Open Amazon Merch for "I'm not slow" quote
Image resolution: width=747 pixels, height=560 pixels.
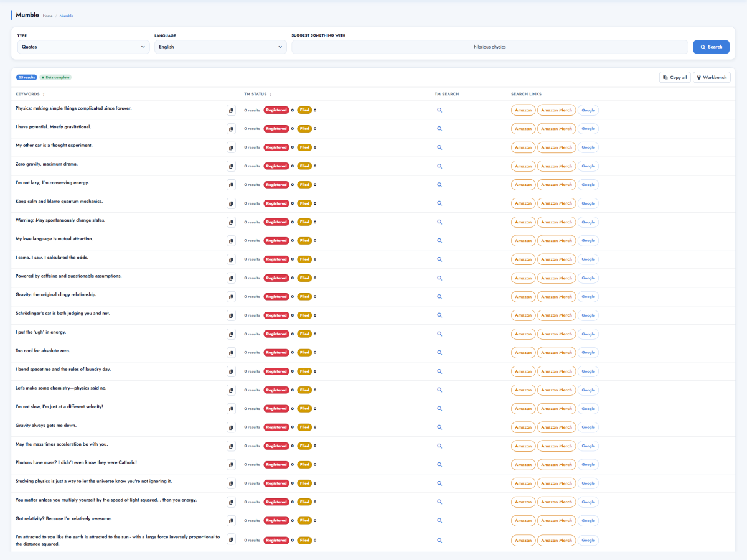click(x=557, y=409)
